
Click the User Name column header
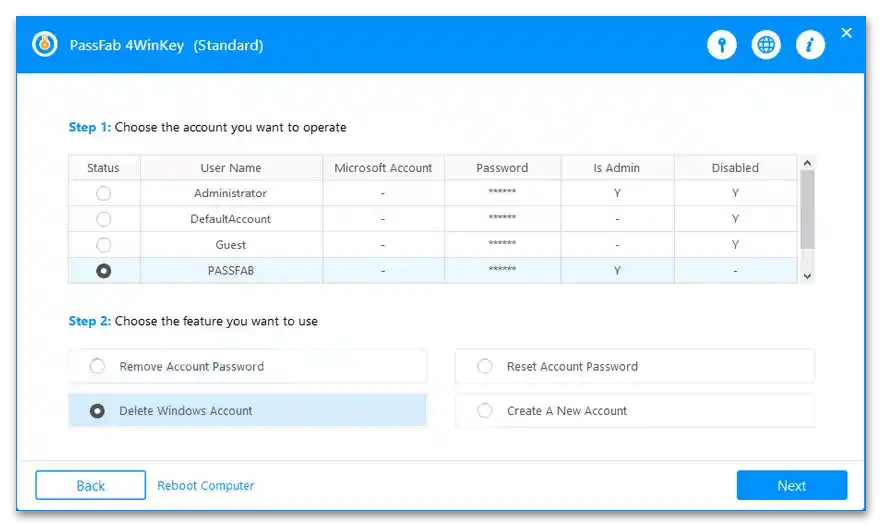(x=231, y=168)
